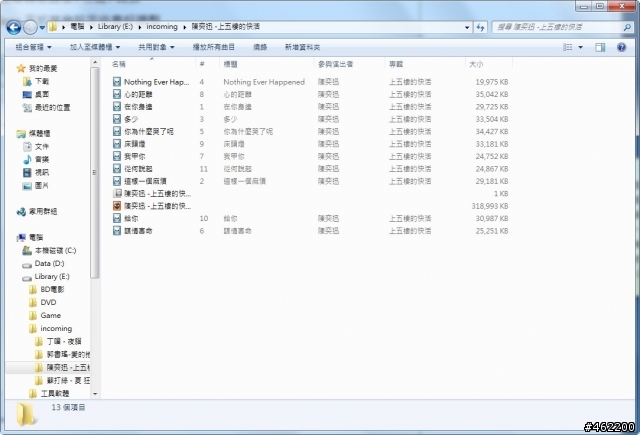Image resolution: width=640 pixels, height=435 pixels.
Task: Expand breadcrumb arrow after incoming
Action: tap(184, 27)
